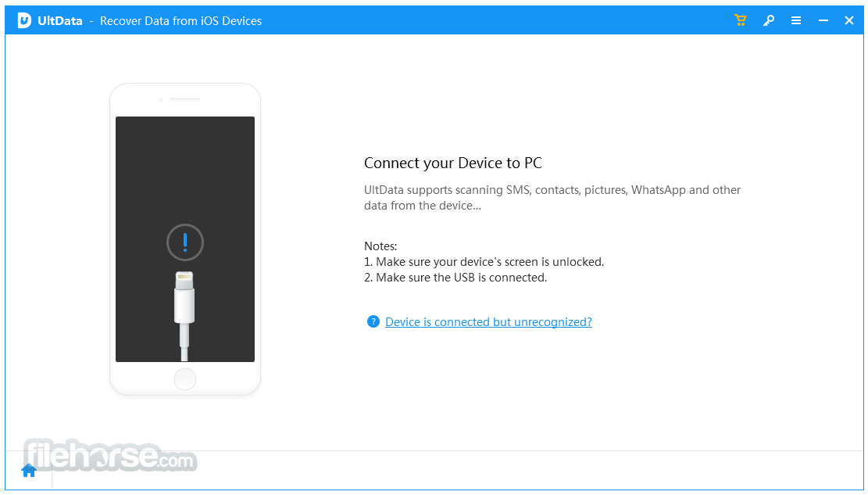The image size is (868, 495).
Task: Click the blue question mark help icon
Action: [373, 321]
